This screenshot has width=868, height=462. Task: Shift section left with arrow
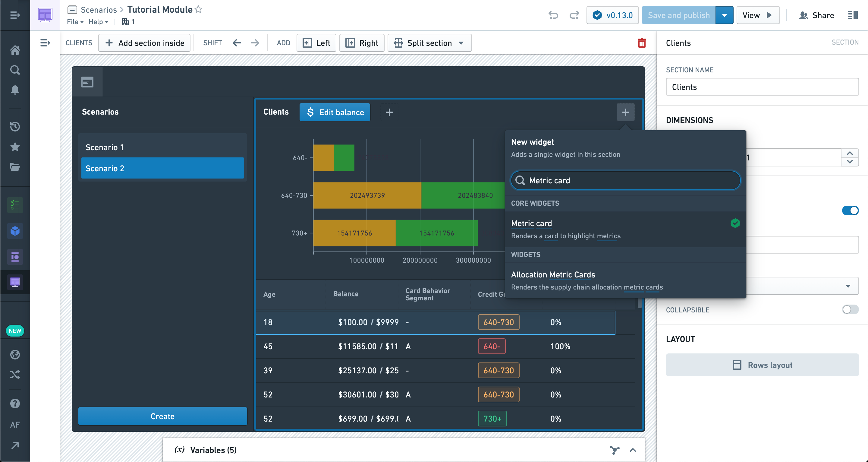point(237,43)
